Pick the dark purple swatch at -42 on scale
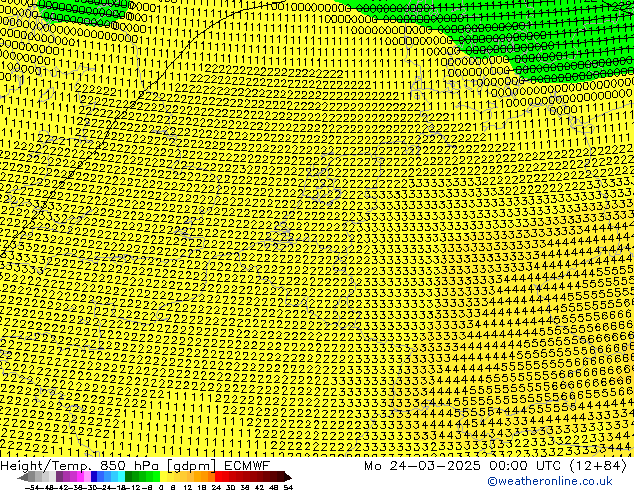This screenshot has width=634, height=490. 59,477
